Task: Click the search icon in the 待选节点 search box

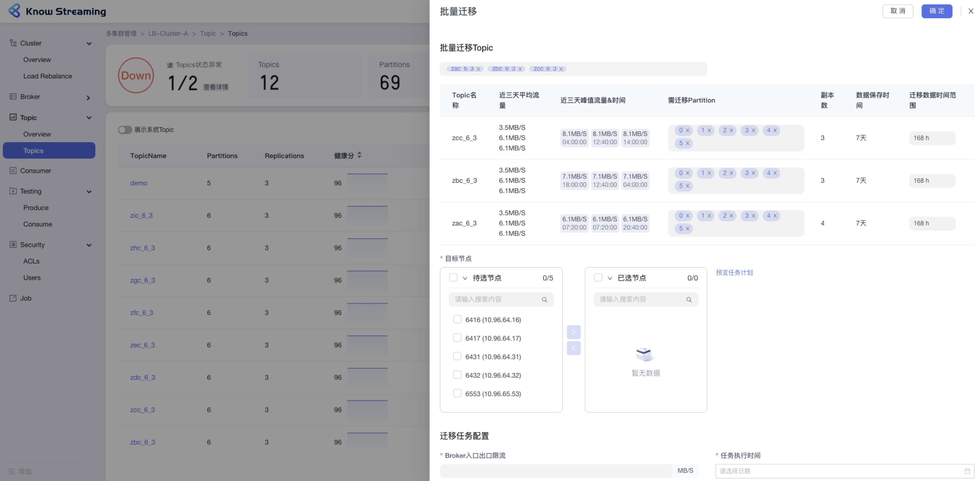Action: pyautogui.click(x=544, y=300)
